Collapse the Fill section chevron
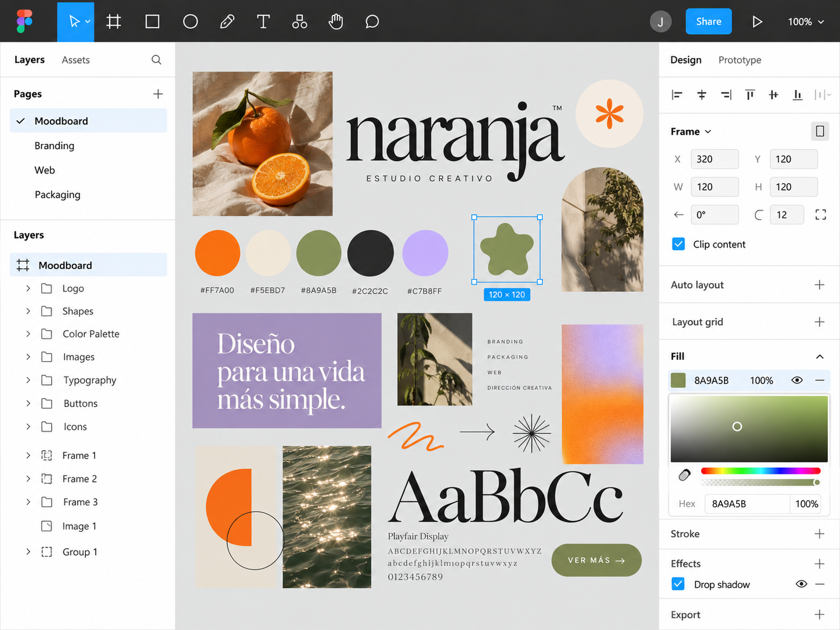The image size is (840, 630). click(x=820, y=356)
